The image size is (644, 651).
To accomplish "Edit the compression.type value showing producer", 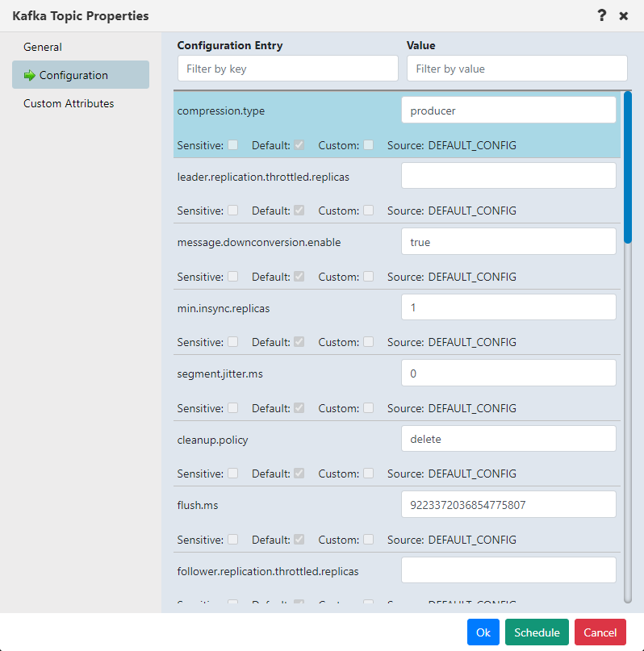I will point(508,109).
